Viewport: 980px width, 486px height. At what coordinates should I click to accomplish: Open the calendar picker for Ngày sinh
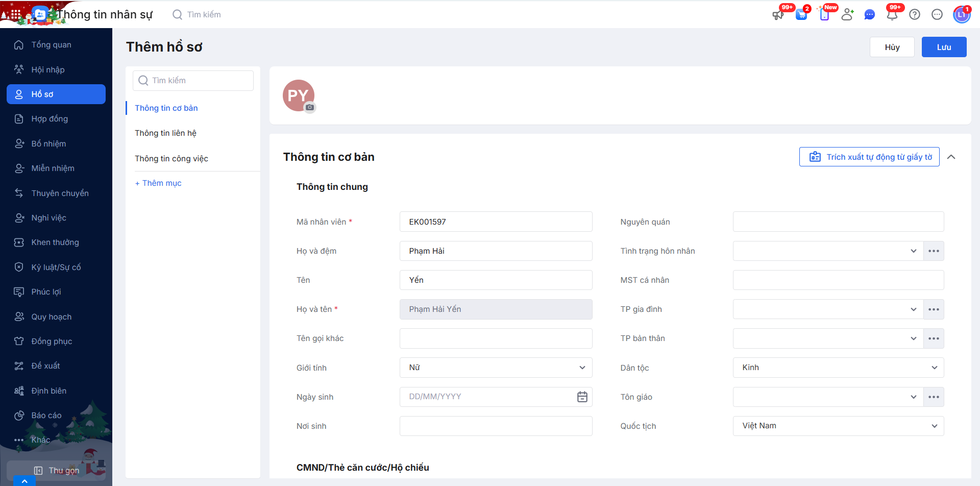582,397
